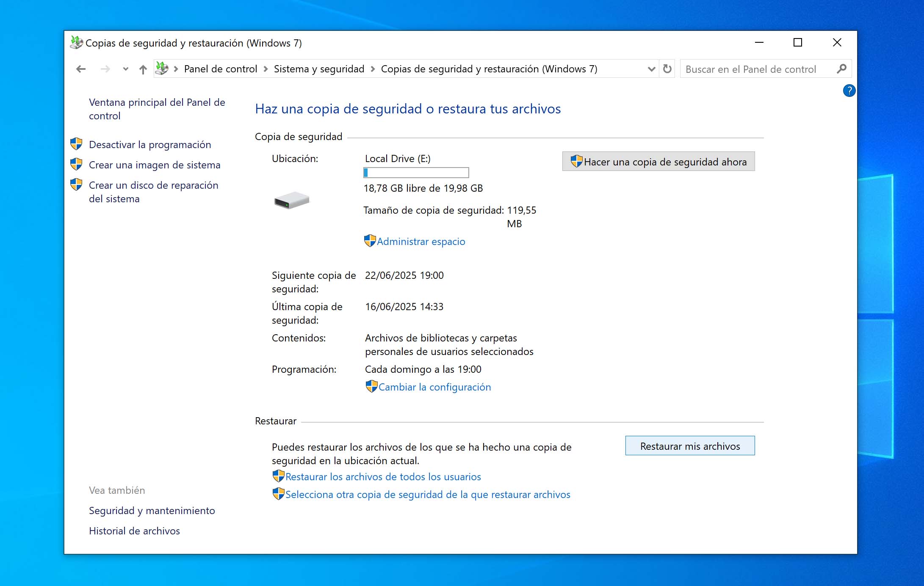Viewport: 924px width, 586px height.
Task: Refresh the Control Panel page
Action: tap(667, 69)
